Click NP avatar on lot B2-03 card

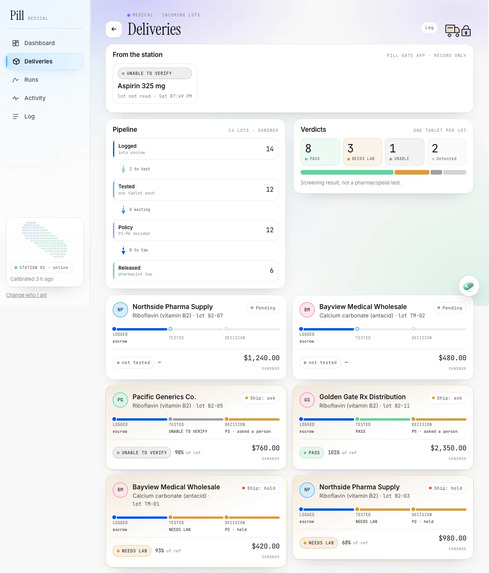pyautogui.click(x=307, y=490)
